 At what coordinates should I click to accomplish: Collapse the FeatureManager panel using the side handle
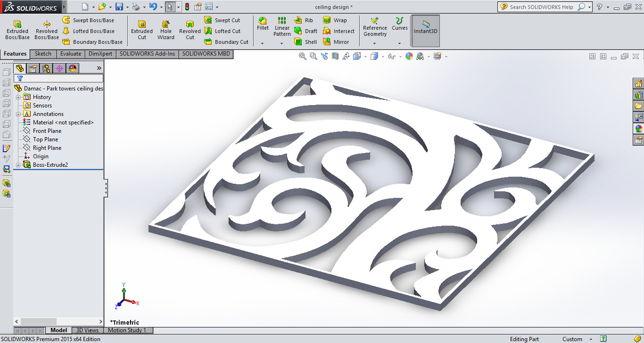[106, 188]
